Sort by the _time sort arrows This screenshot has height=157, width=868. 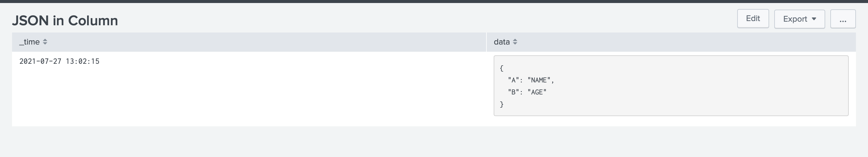click(x=45, y=42)
